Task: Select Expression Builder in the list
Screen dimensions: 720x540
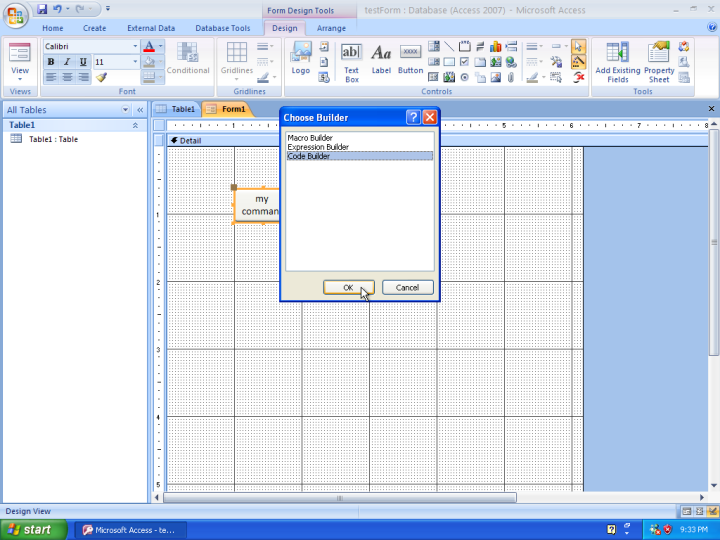Action: tap(360, 147)
